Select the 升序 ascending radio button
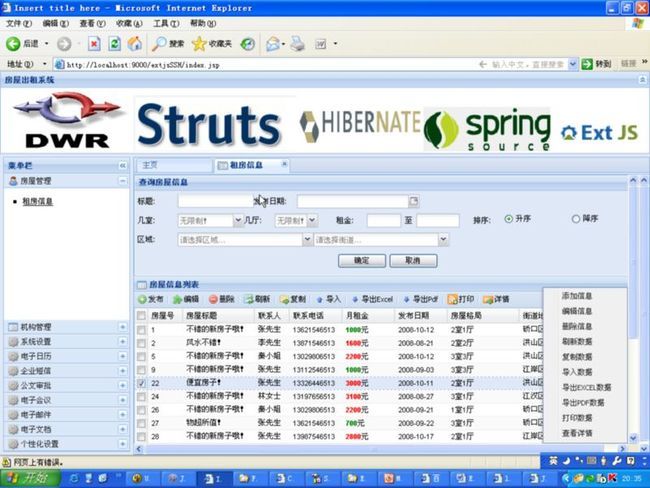Image resolution: width=650 pixels, height=488 pixels. tap(509, 219)
